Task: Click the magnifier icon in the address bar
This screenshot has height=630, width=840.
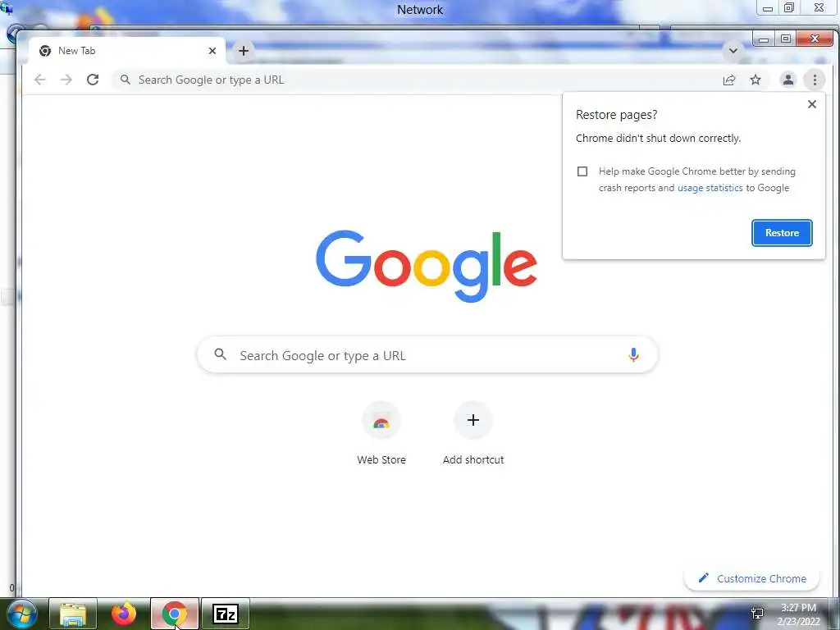Action: tap(125, 80)
